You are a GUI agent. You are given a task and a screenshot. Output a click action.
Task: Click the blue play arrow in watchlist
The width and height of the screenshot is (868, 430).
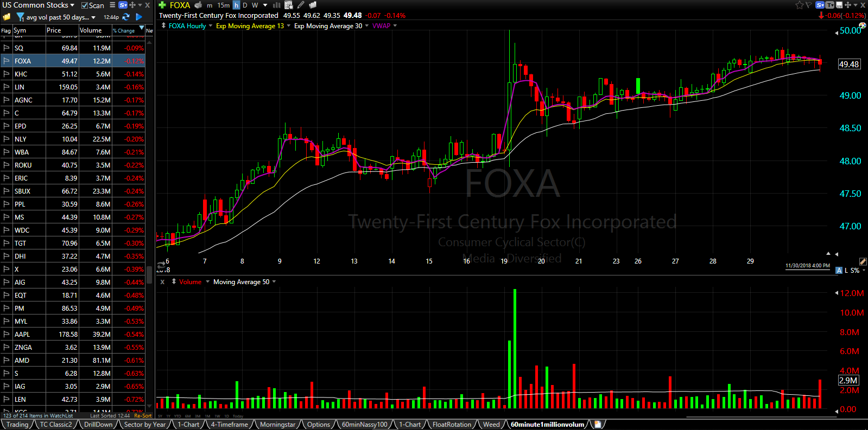click(x=139, y=17)
